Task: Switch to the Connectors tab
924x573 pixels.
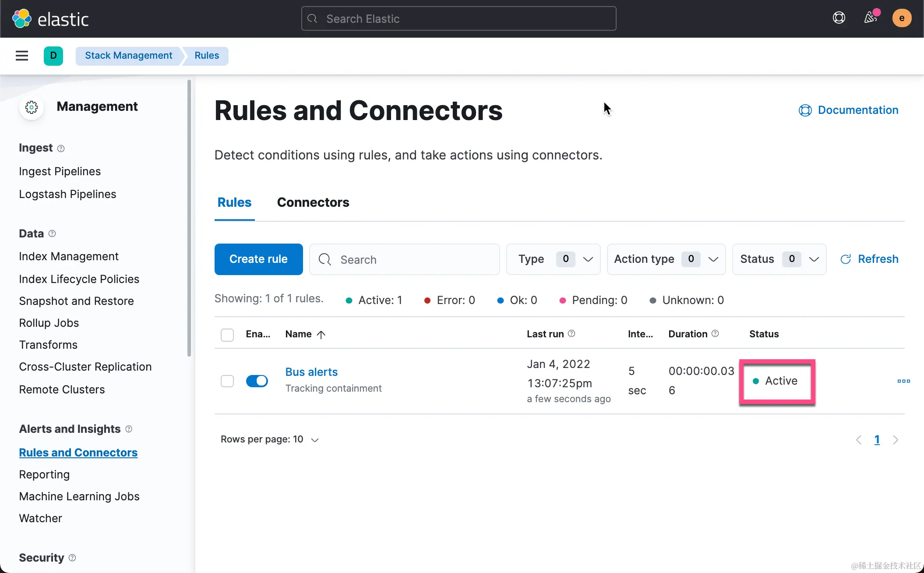Action: [313, 202]
